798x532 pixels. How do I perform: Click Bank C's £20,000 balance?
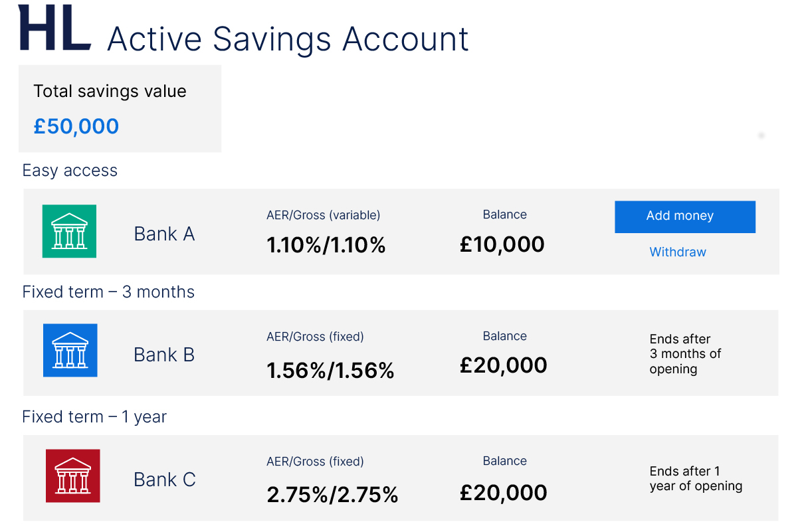tap(504, 493)
